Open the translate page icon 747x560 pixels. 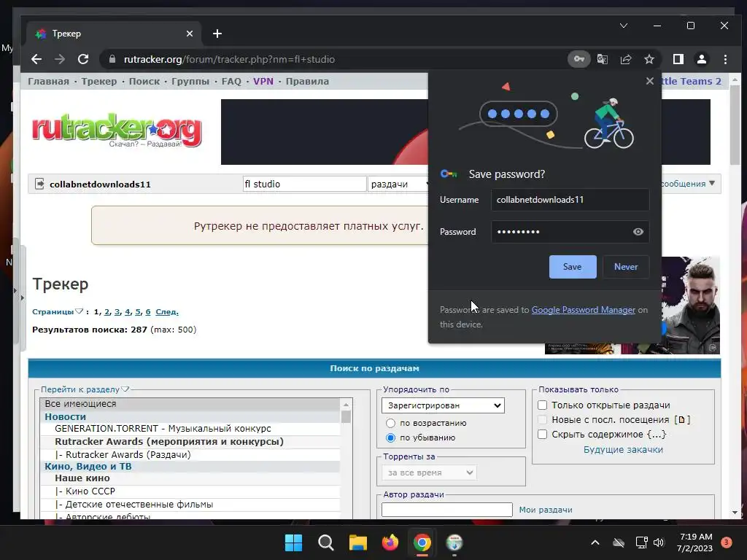(602, 59)
